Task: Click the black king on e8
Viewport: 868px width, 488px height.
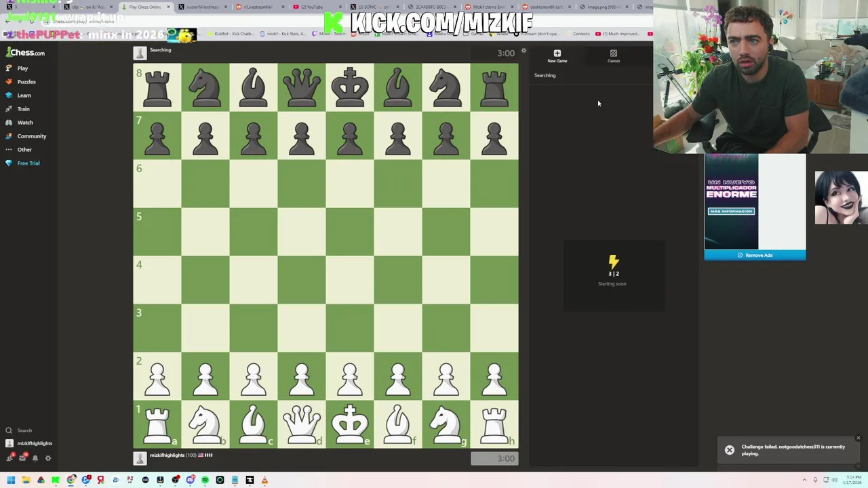Action: pos(350,87)
